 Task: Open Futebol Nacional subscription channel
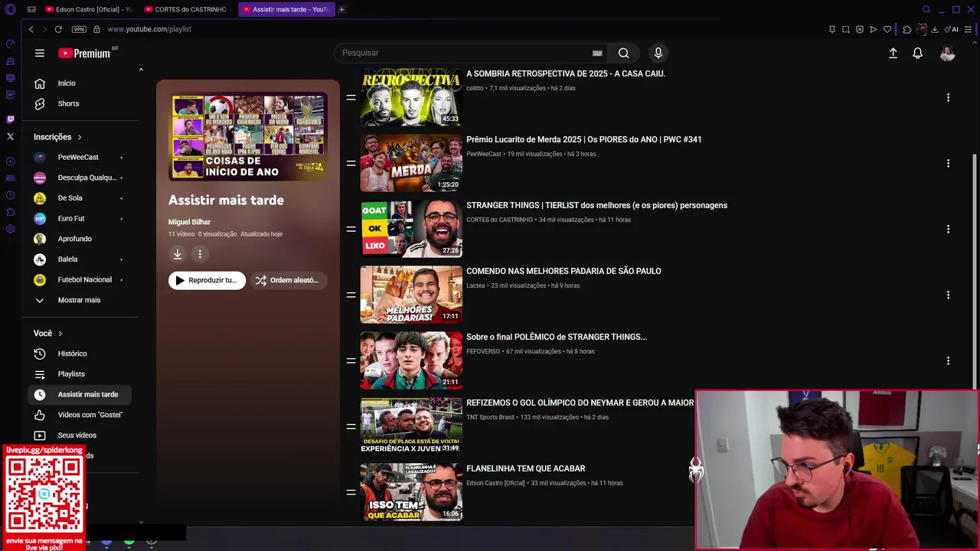[x=80, y=279]
